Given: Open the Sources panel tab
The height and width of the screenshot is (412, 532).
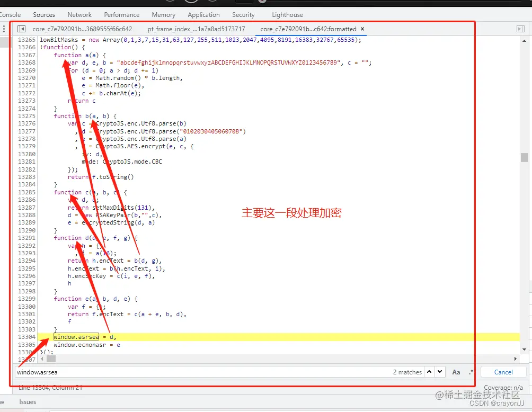Looking at the screenshot, I should coord(44,15).
